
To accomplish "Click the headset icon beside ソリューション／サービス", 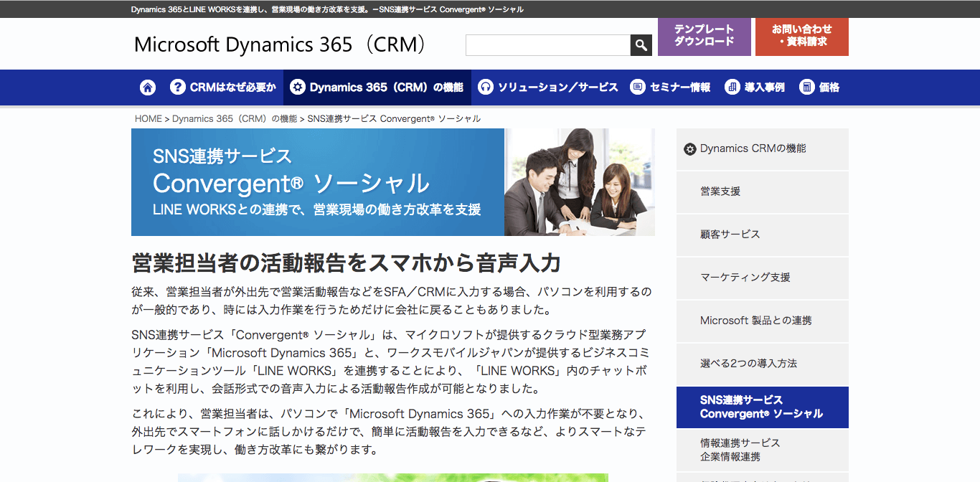I will point(486,88).
